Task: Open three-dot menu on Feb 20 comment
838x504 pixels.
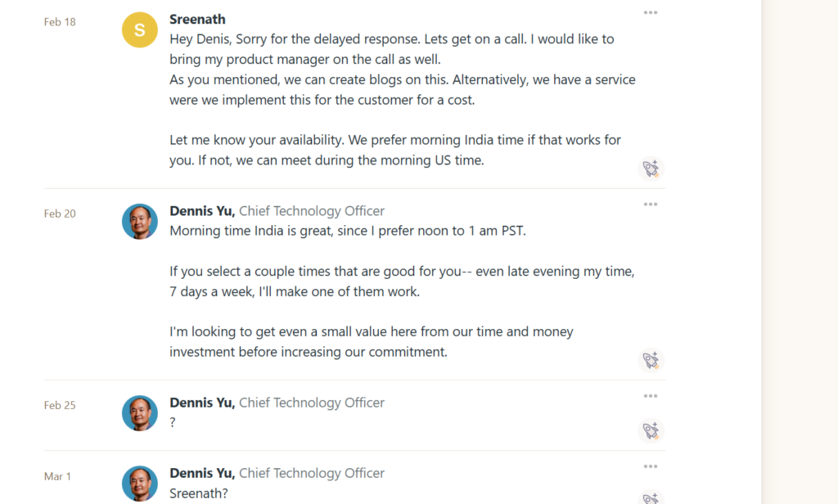Action: click(x=651, y=205)
